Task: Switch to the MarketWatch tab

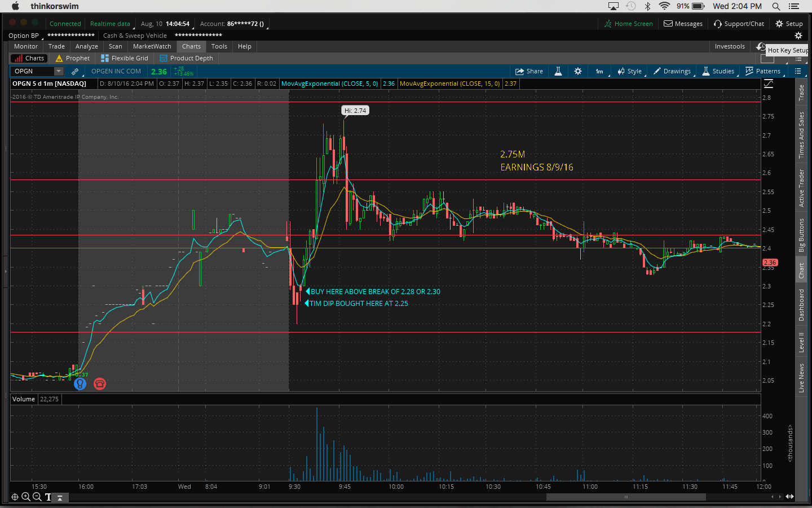Action: tap(152, 46)
